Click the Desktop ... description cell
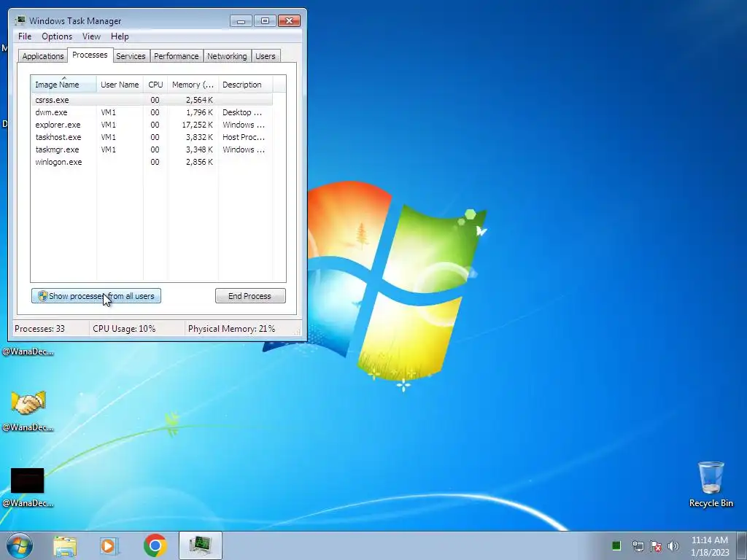The image size is (747, 560). click(242, 112)
